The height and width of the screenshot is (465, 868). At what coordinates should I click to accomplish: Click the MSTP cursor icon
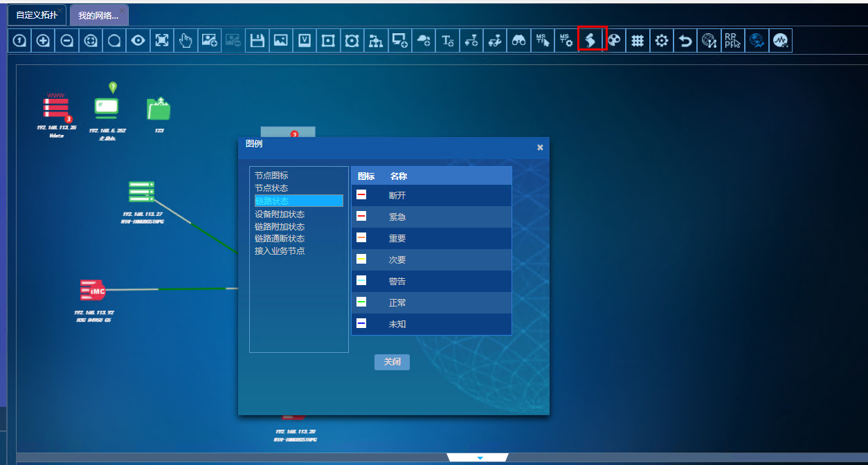coord(543,41)
